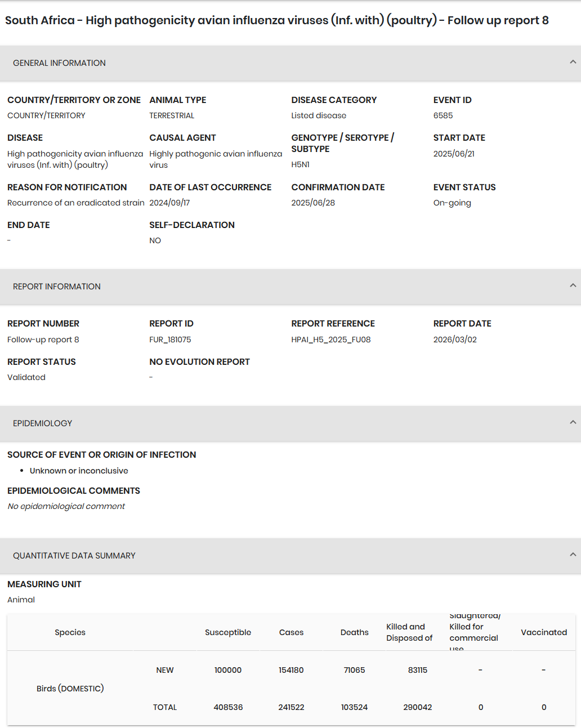581x728 pixels.
Task: Click report reference HPAI_H5_2025_FU08
Action: [x=331, y=340]
